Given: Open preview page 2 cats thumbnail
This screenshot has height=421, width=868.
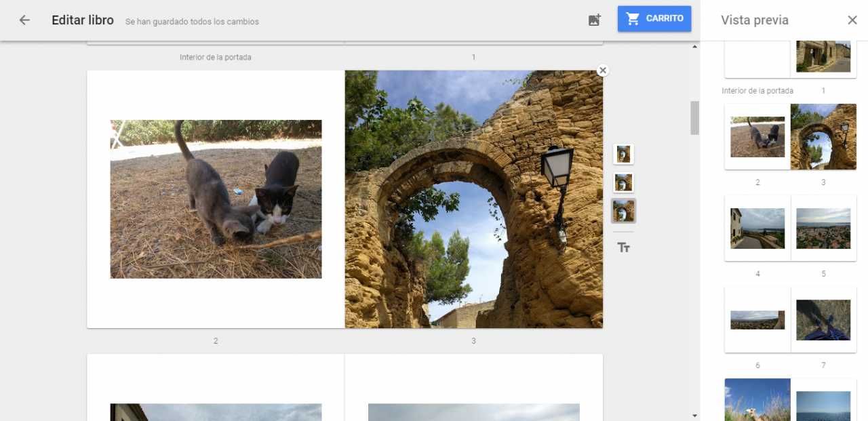Looking at the screenshot, I should (757, 136).
